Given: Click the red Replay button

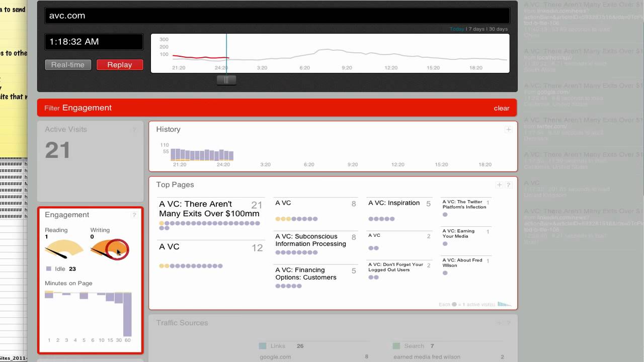Looking at the screenshot, I should 120,65.
